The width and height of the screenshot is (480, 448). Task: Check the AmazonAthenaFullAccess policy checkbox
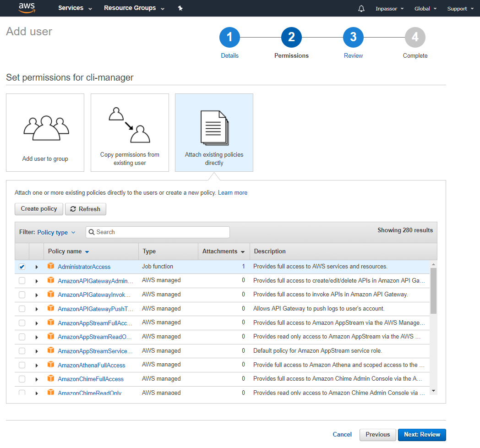tap(22, 365)
